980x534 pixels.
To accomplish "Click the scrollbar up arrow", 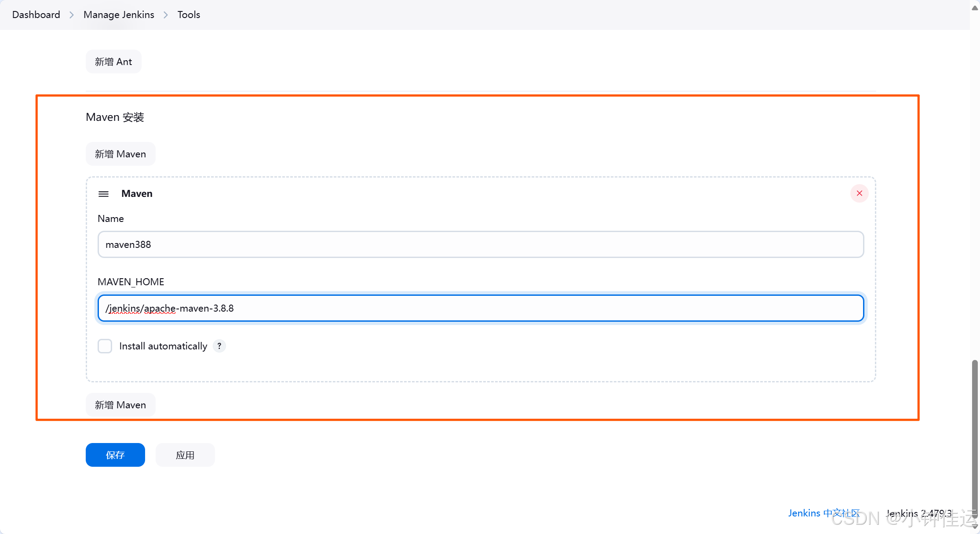I will pyautogui.click(x=975, y=7).
